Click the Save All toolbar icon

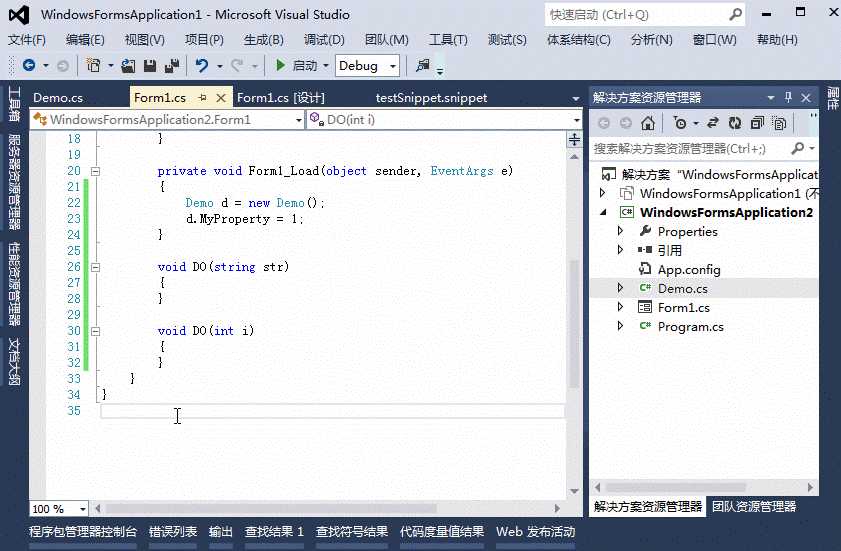tap(172, 66)
